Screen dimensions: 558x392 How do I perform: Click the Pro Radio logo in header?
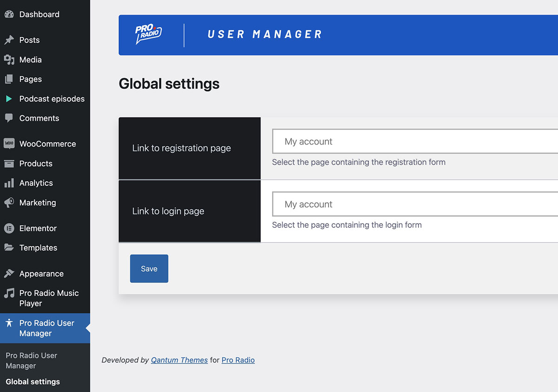click(x=148, y=35)
